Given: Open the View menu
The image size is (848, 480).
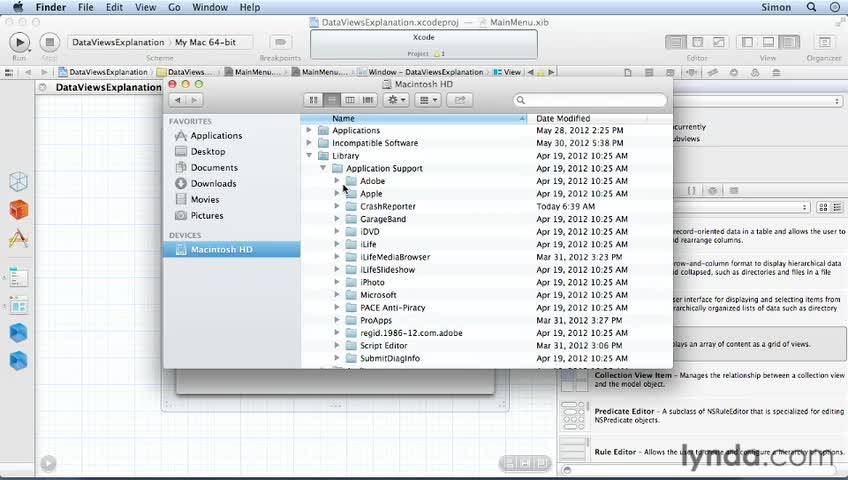Looking at the screenshot, I should point(145,7).
